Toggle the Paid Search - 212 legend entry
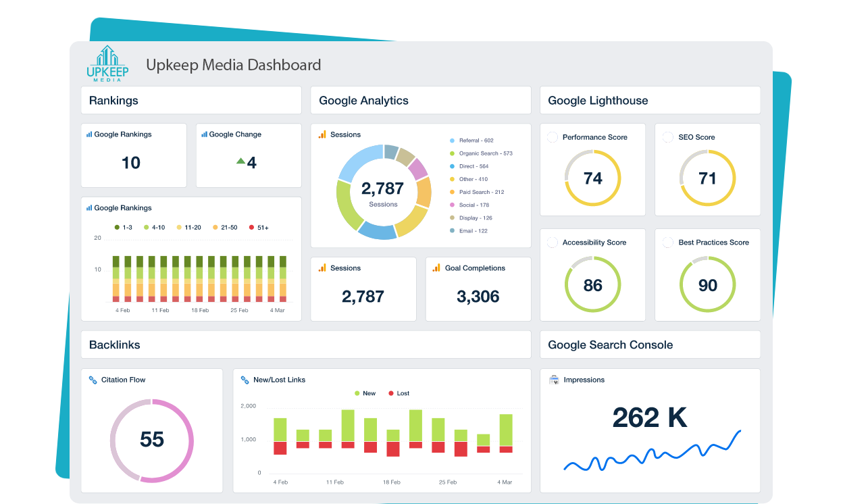The width and height of the screenshot is (843, 504). click(477, 192)
